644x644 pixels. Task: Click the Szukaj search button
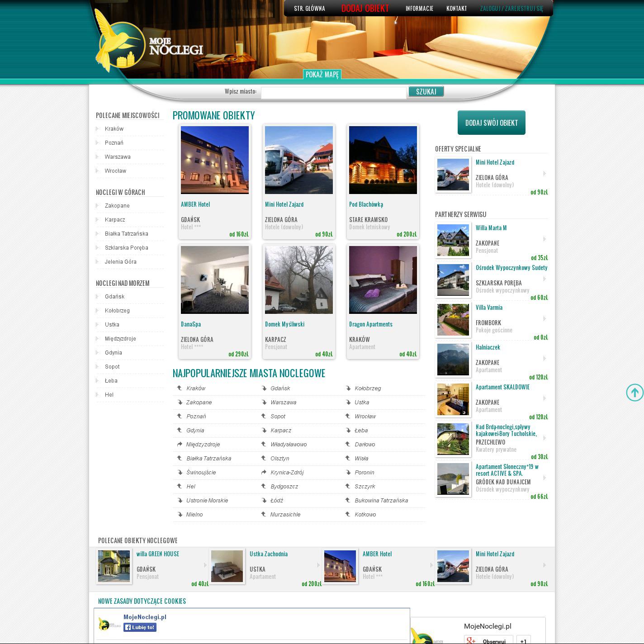(x=426, y=91)
